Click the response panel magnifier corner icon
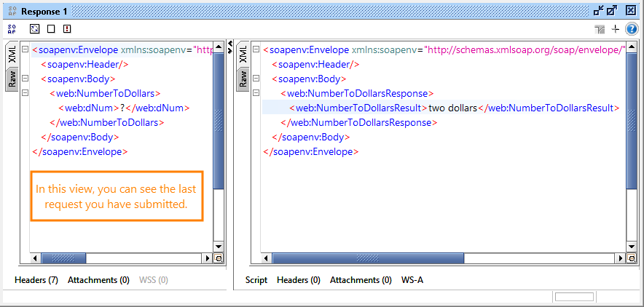This screenshot has width=644, height=307. (631, 258)
